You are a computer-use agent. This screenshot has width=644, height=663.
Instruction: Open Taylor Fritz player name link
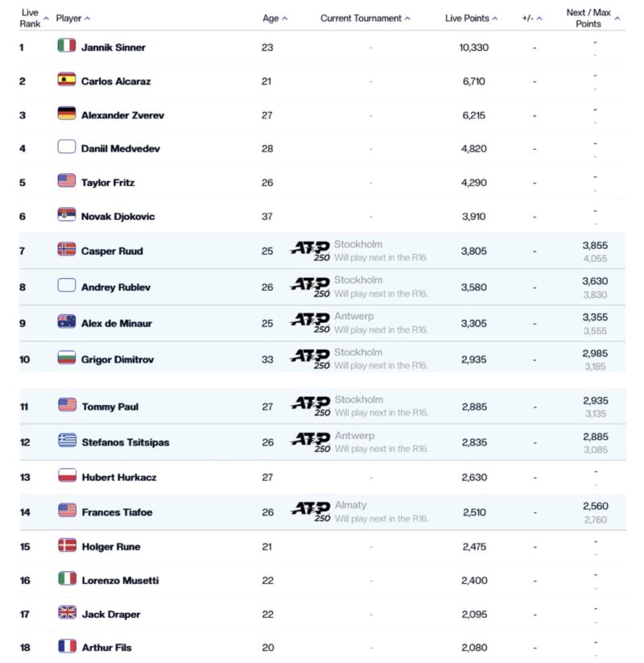click(x=108, y=183)
